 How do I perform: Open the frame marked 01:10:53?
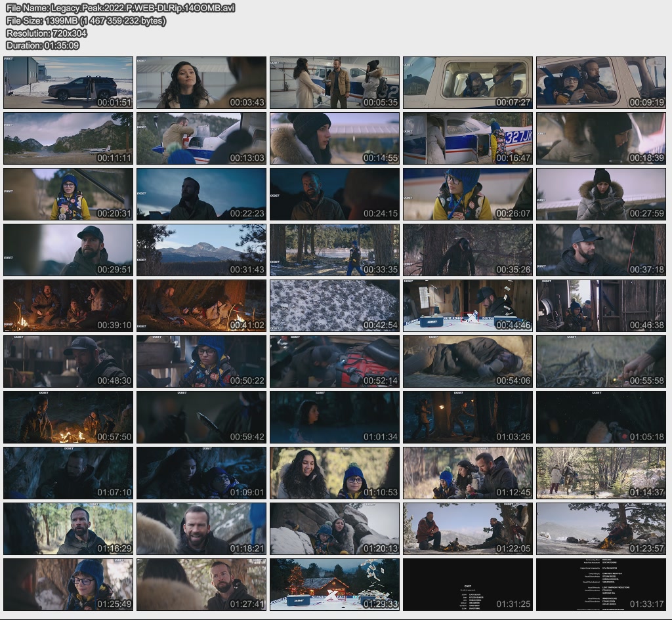[334, 473]
